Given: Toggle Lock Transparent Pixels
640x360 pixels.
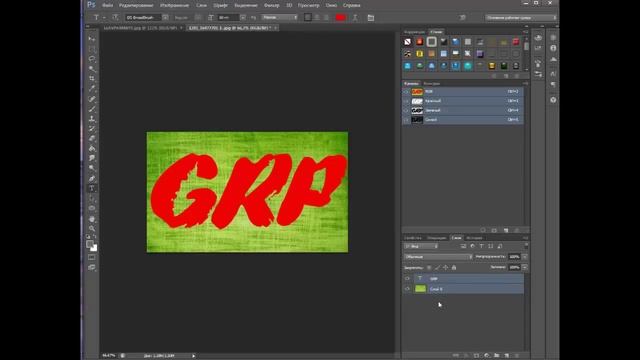Looking at the screenshot, I should (x=429, y=268).
